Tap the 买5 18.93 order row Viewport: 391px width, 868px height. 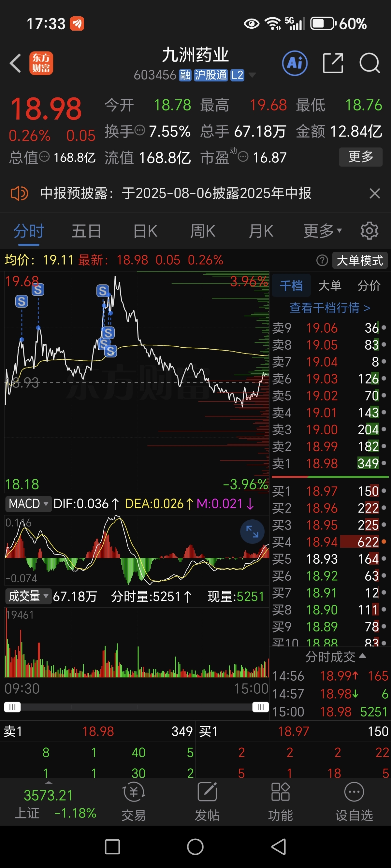(330, 559)
